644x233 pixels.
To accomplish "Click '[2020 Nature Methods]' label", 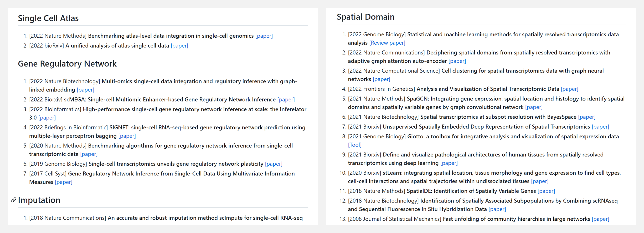I will pos(58,146).
